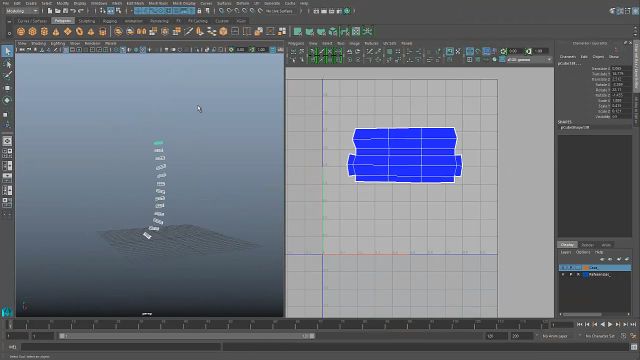Click the Open Scene folder icon

[58, 11]
